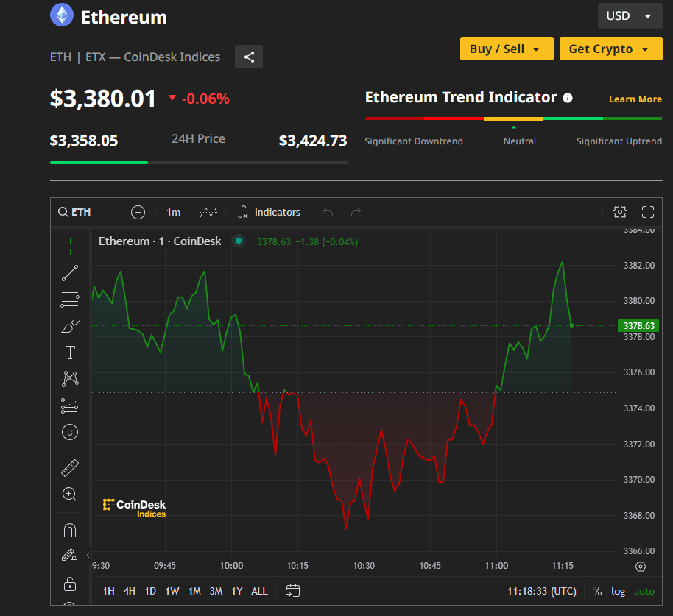Select the ruler measure tool
673x616 pixels.
[70, 468]
